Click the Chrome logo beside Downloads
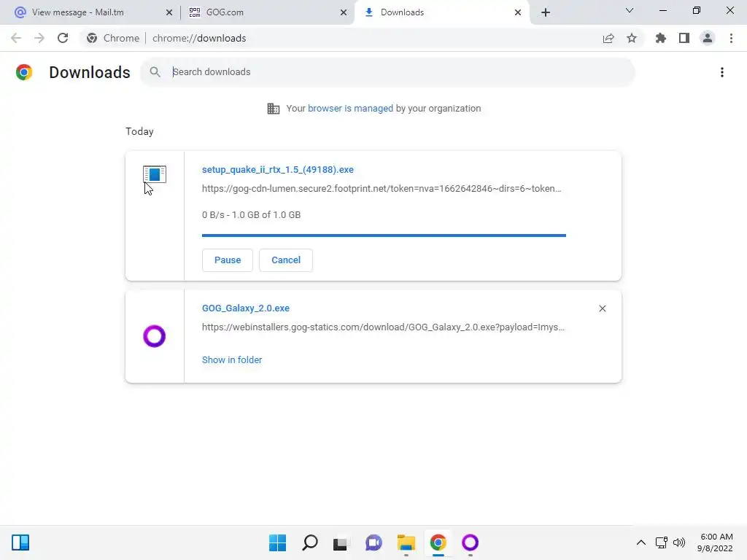Screen dimensions: 747x560 click(24, 72)
